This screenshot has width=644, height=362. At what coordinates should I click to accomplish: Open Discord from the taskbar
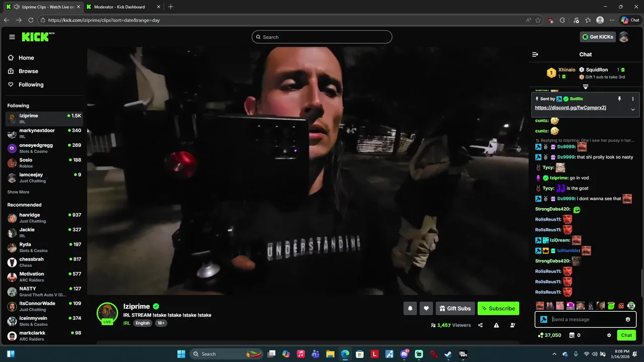click(405, 354)
